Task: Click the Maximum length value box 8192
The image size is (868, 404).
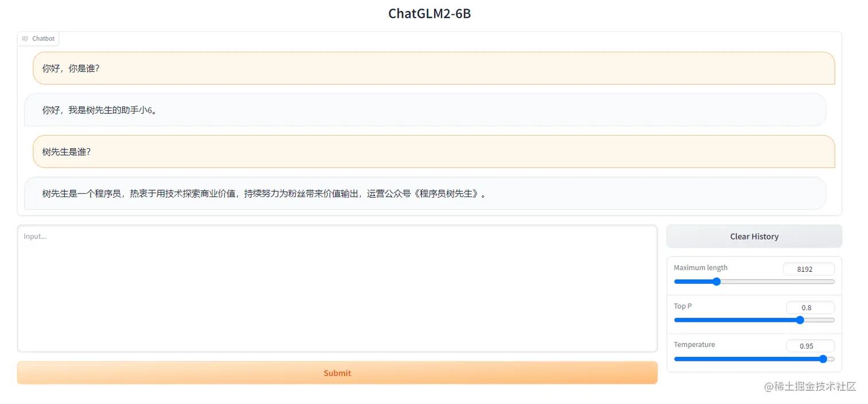Action: click(x=809, y=269)
